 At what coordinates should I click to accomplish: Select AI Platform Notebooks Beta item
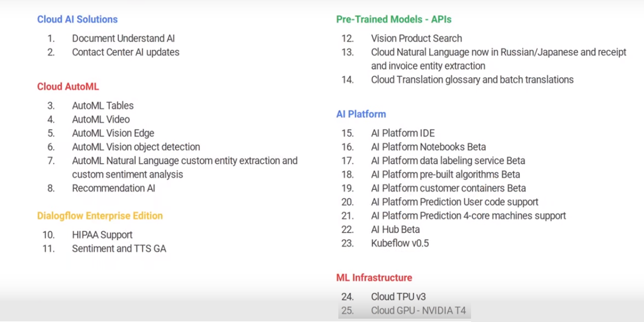[428, 147]
